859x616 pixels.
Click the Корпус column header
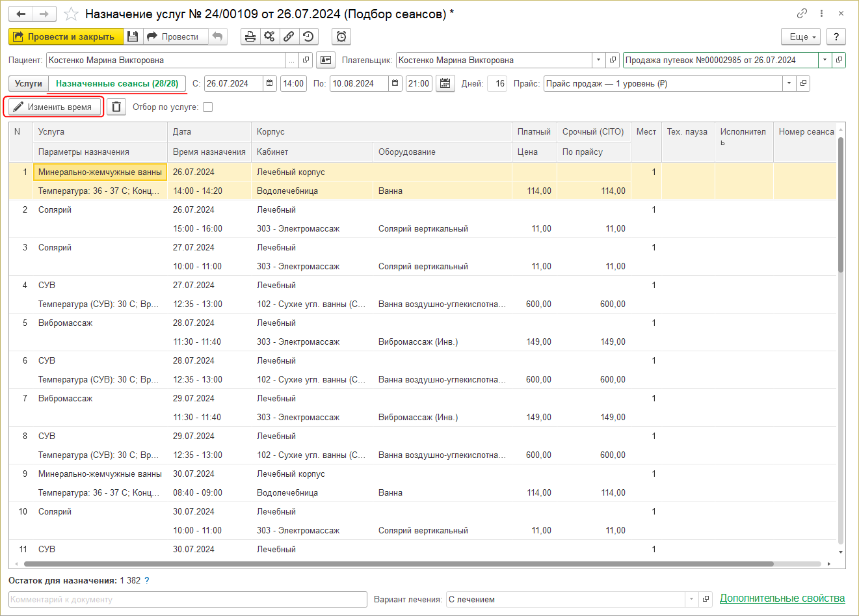point(382,131)
